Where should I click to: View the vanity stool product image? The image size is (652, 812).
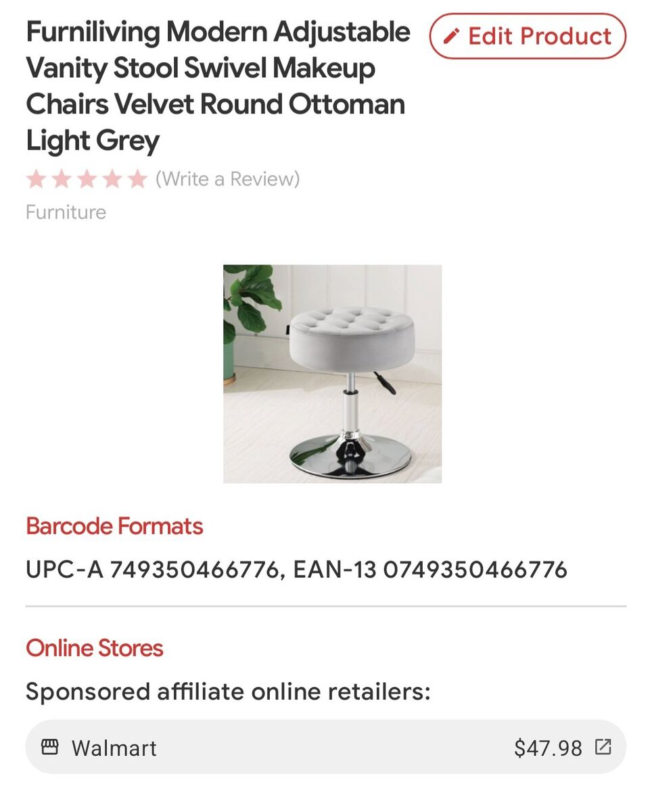(332, 374)
